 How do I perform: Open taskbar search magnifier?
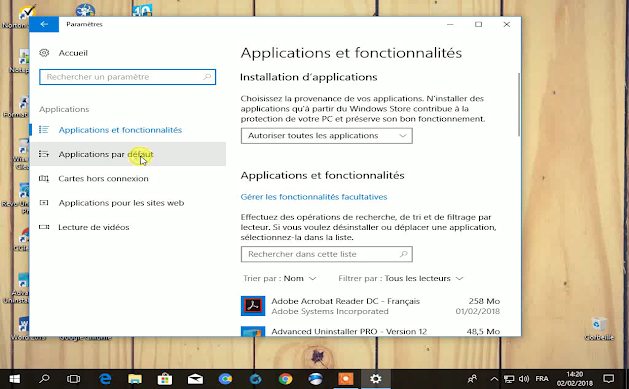[x=44, y=379]
